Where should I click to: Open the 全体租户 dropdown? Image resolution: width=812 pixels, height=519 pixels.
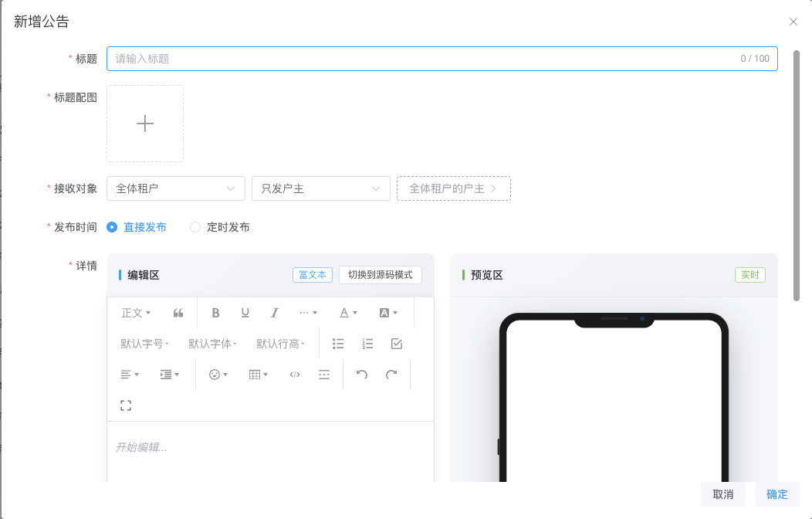175,188
